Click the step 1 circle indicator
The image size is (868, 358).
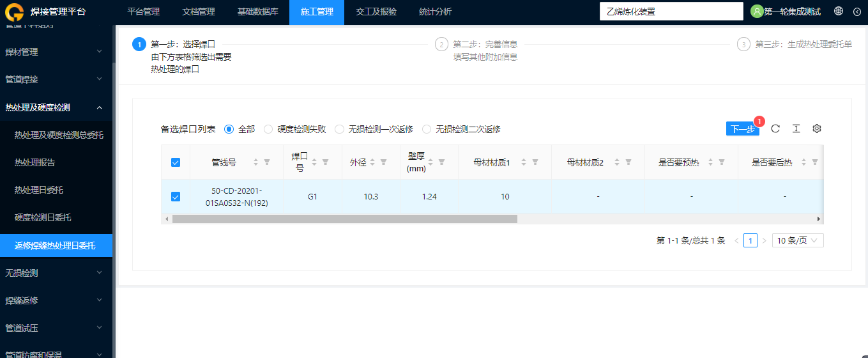point(139,44)
